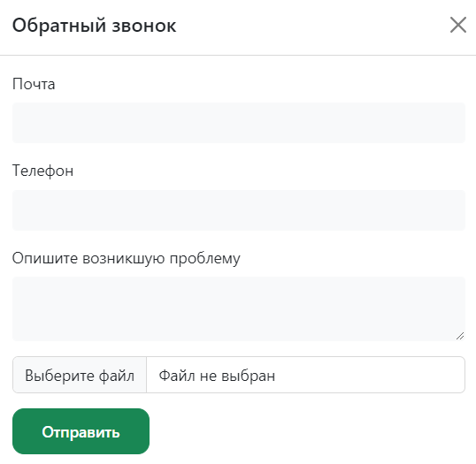Click the Опишите возникшую проблему label

pyautogui.click(x=126, y=258)
